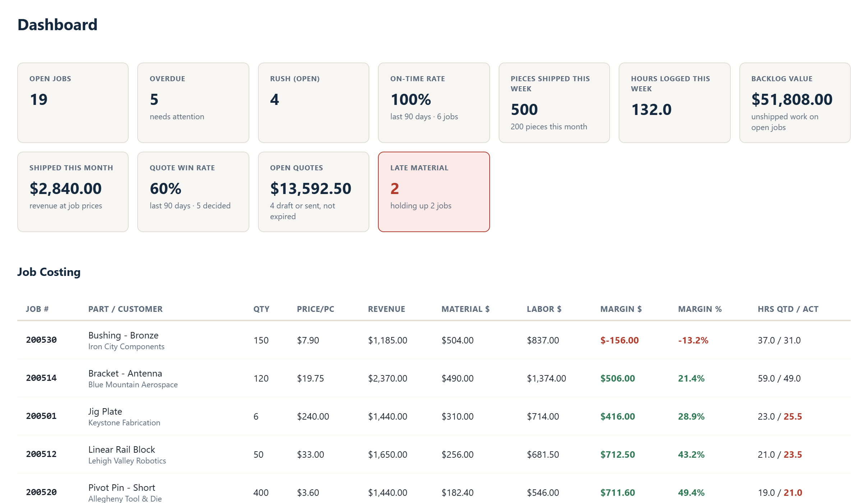This screenshot has width=868, height=503.
Task: Click the $506.00 margin value
Action: [x=618, y=378]
